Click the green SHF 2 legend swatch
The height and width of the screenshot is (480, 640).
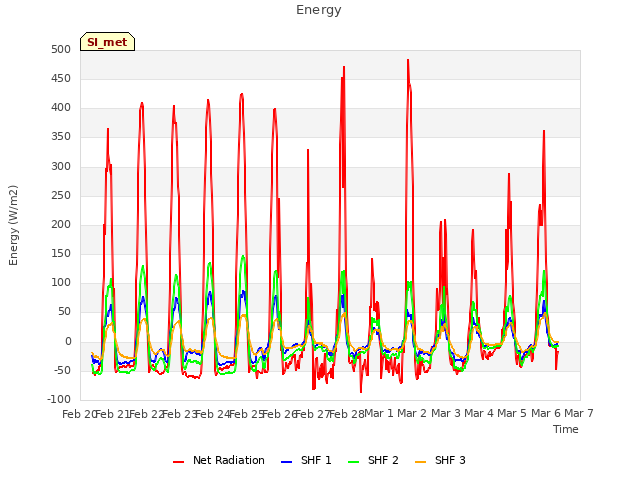353,462
